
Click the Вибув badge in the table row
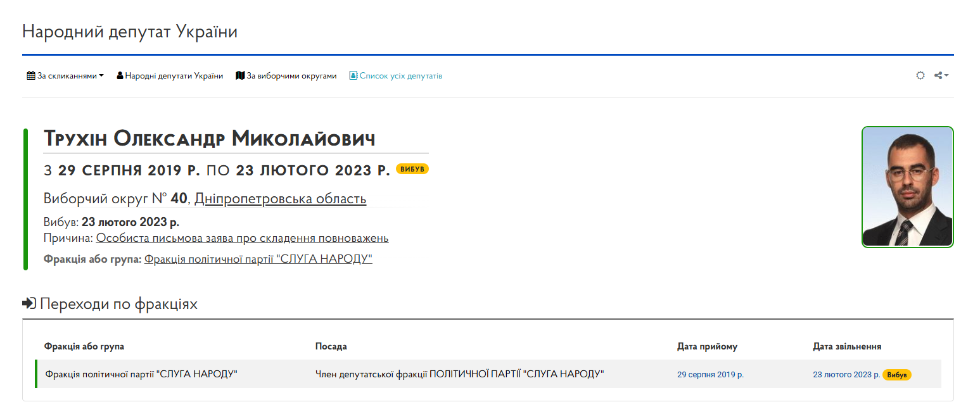click(896, 375)
